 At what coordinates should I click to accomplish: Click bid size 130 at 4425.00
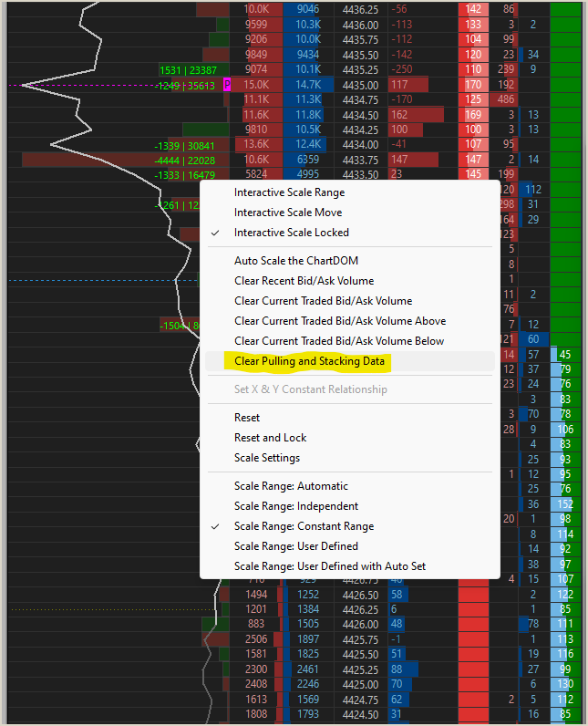[565, 684]
